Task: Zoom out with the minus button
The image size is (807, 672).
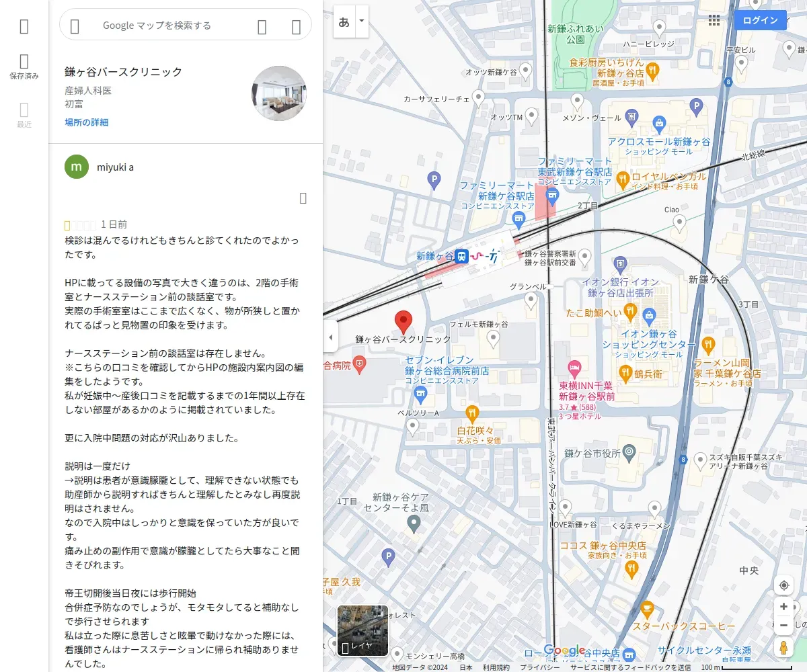Action: [x=783, y=626]
